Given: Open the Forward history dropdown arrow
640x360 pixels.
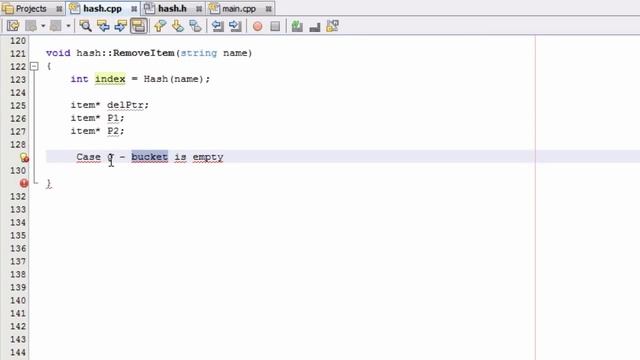Looking at the screenshot, I should coord(68,26).
